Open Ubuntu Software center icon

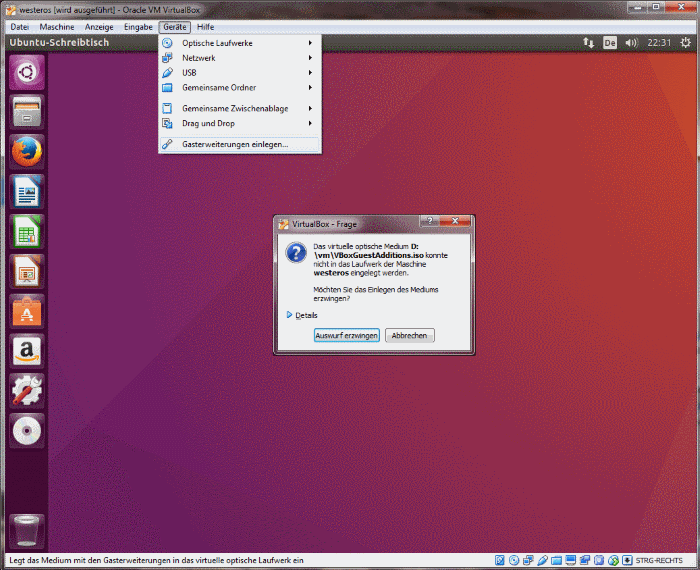27,311
